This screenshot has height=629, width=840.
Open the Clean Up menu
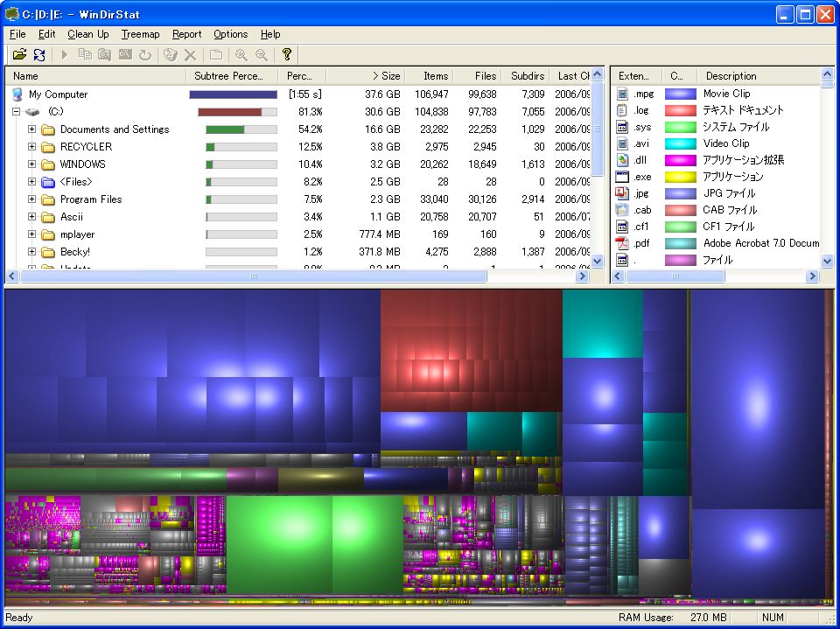point(87,34)
